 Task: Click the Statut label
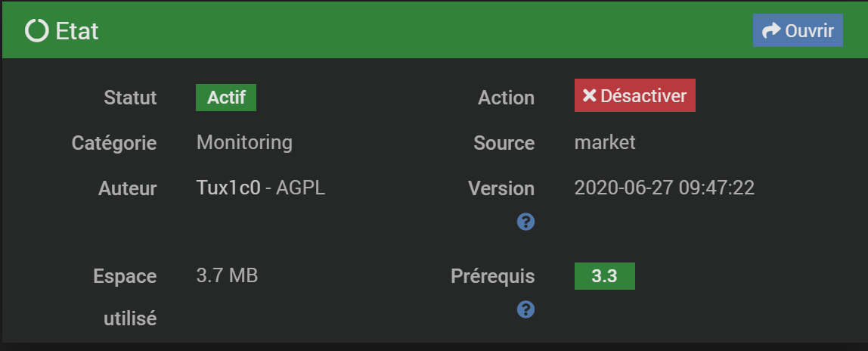pos(130,98)
